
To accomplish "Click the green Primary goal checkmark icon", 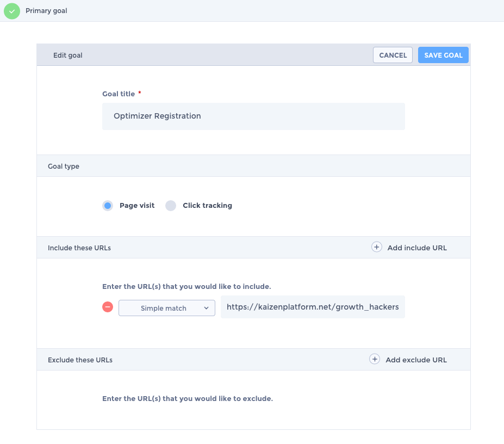I will [12, 11].
